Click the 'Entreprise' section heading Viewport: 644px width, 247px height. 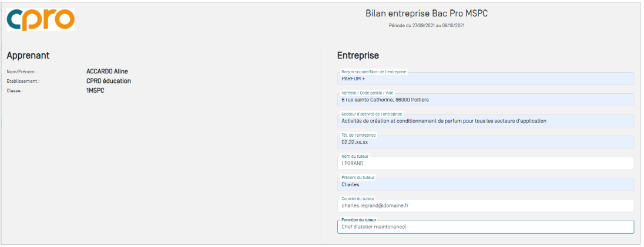(358, 55)
